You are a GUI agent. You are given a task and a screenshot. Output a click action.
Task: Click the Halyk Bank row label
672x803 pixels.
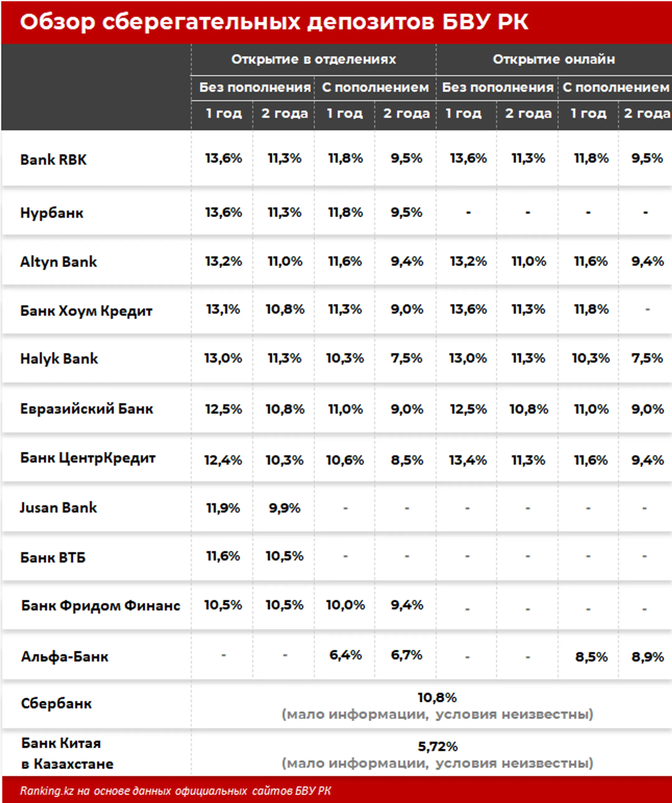59,359
